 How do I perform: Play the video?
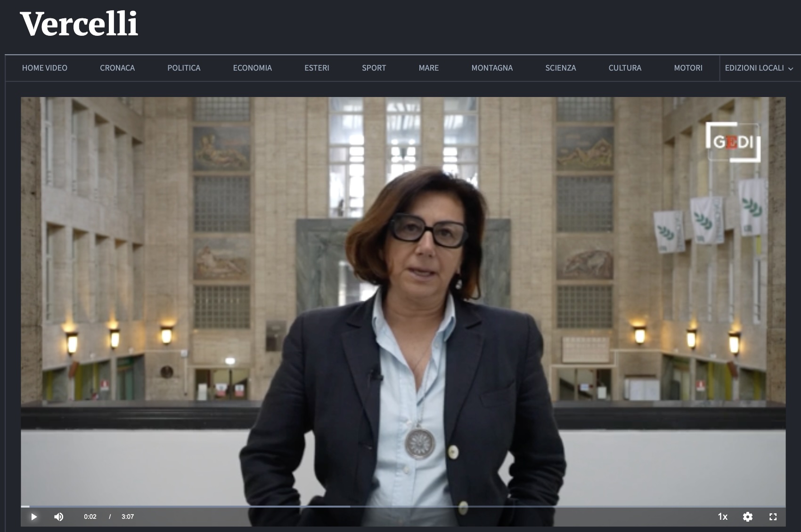(x=34, y=516)
